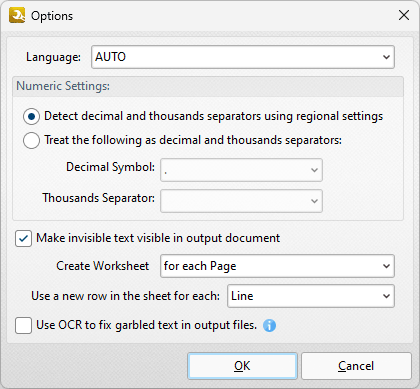Image resolution: width=420 pixels, height=389 pixels.
Task: Open the Decimal Symbol dropdown
Action: click(241, 170)
